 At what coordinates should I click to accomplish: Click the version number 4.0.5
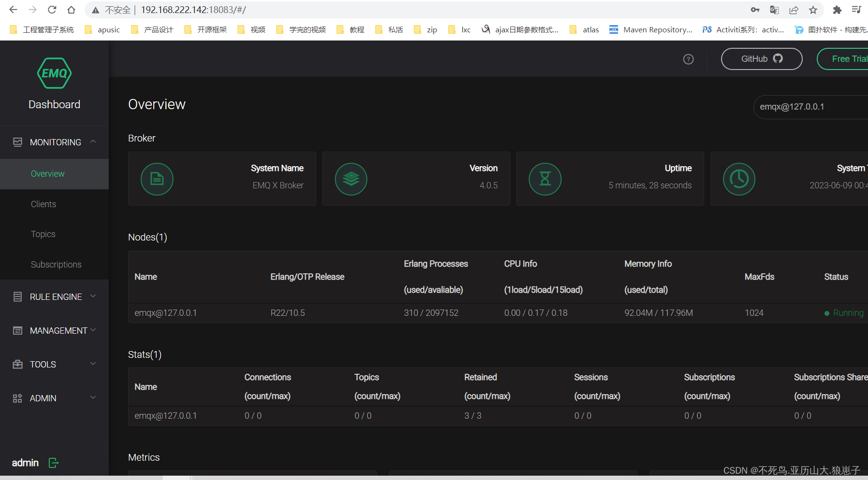click(489, 185)
